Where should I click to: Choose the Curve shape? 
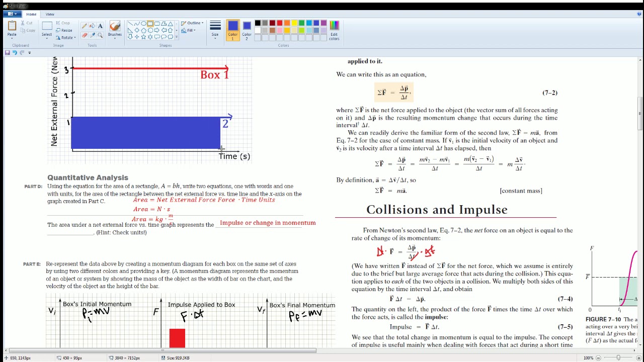(137, 24)
